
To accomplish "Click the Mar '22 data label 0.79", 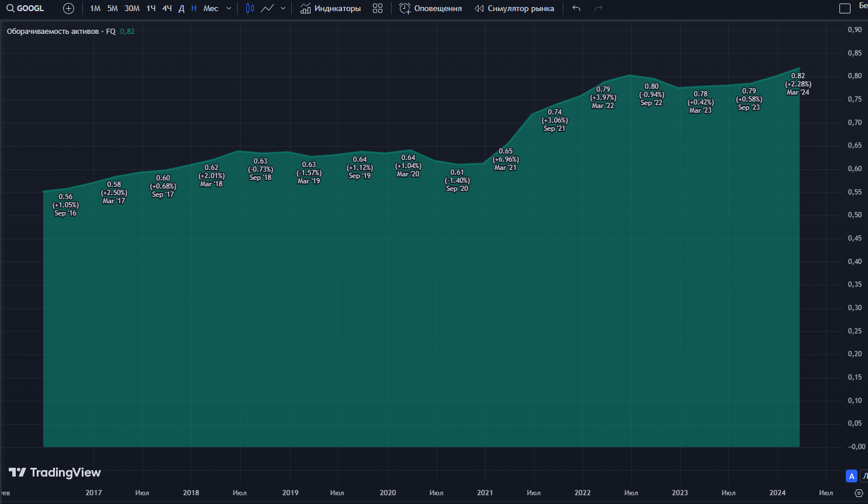I will click(603, 98).
